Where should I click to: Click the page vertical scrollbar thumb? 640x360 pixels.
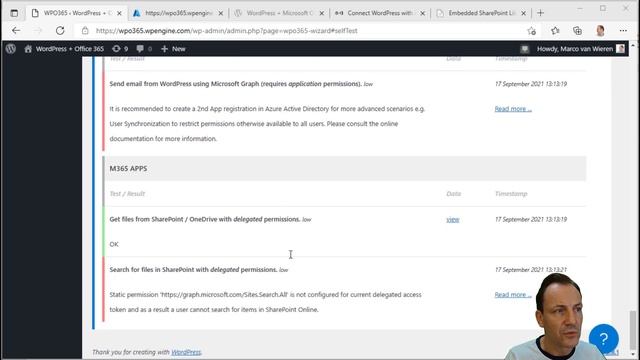(633, 330)
